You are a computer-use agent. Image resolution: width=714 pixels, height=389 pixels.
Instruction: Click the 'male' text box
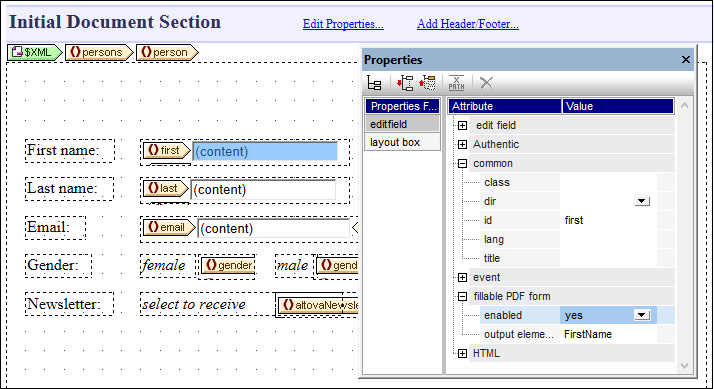[294, 266]
